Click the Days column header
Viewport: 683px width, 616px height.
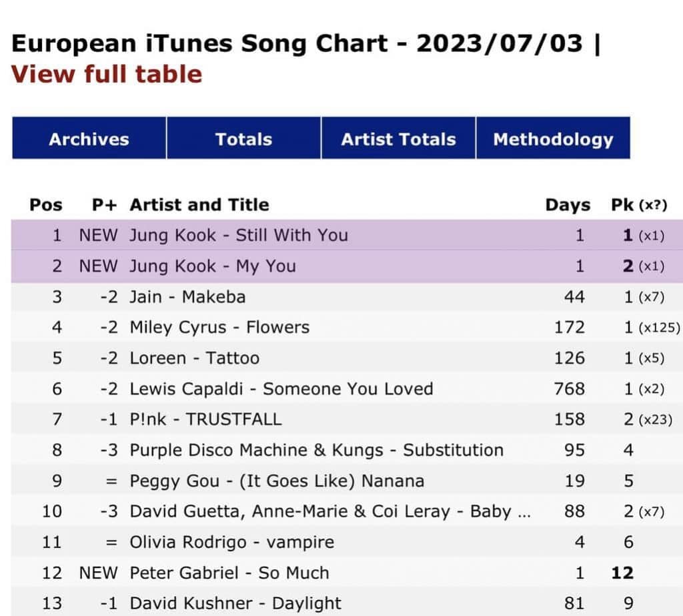click(567, 205)
